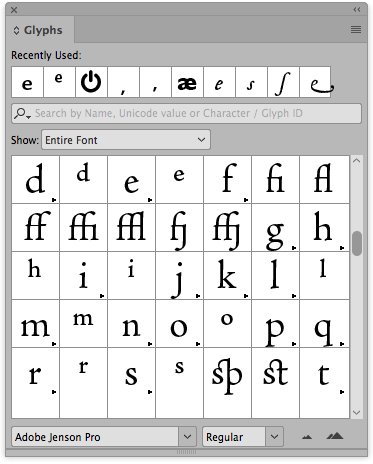Image resolution: width=373 pixels, height=464 pixels.
Task: Click the glyph grid scrollbar thumb
Action: click(357, 243)
